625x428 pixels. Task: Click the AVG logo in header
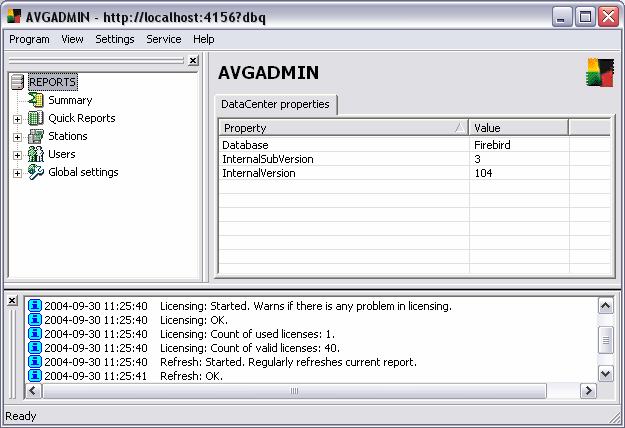pos(600,73)
